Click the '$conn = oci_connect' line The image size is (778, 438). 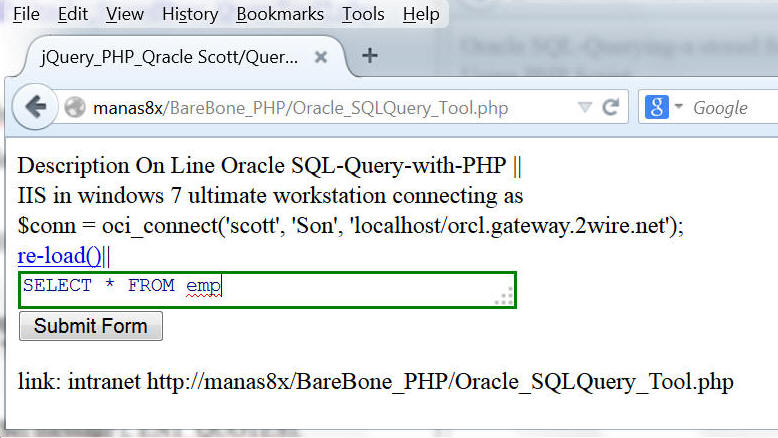[x=350, y=226]
